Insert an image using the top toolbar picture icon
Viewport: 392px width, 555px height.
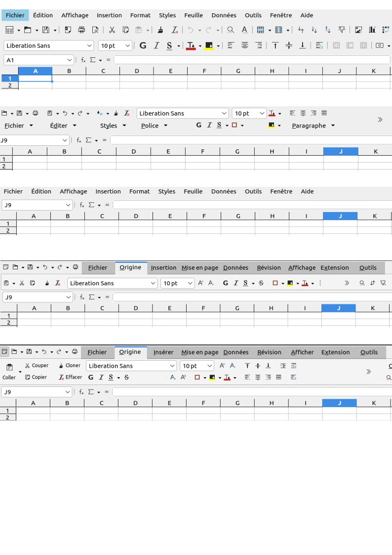coord(358,30)
